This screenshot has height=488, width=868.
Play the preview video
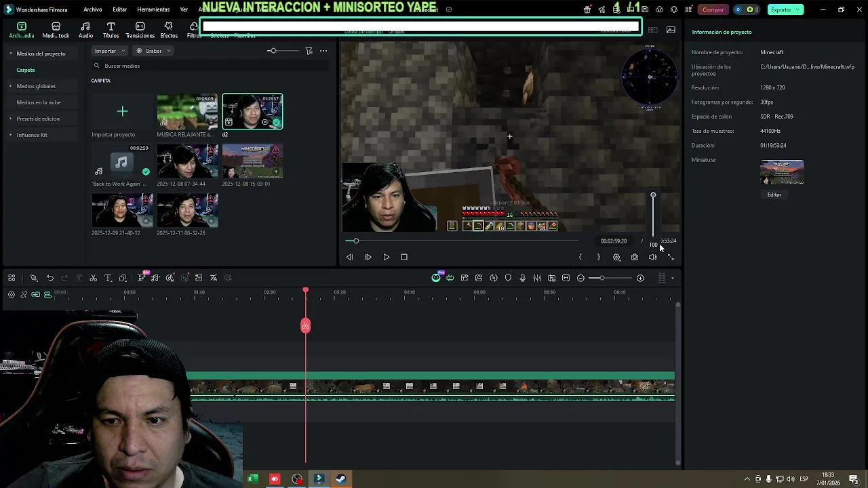coord(387,257)
